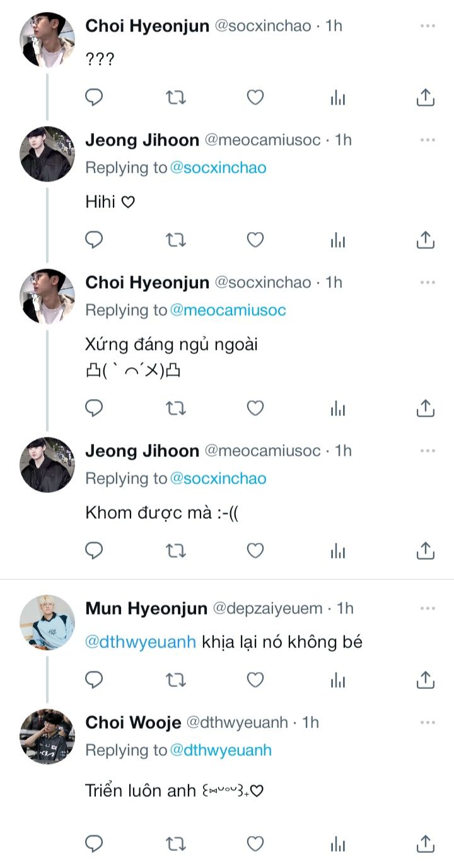The height and width of the screenshot is (868, 454).
Task: Share the first "???" tweet
Action: pos(426,97)
